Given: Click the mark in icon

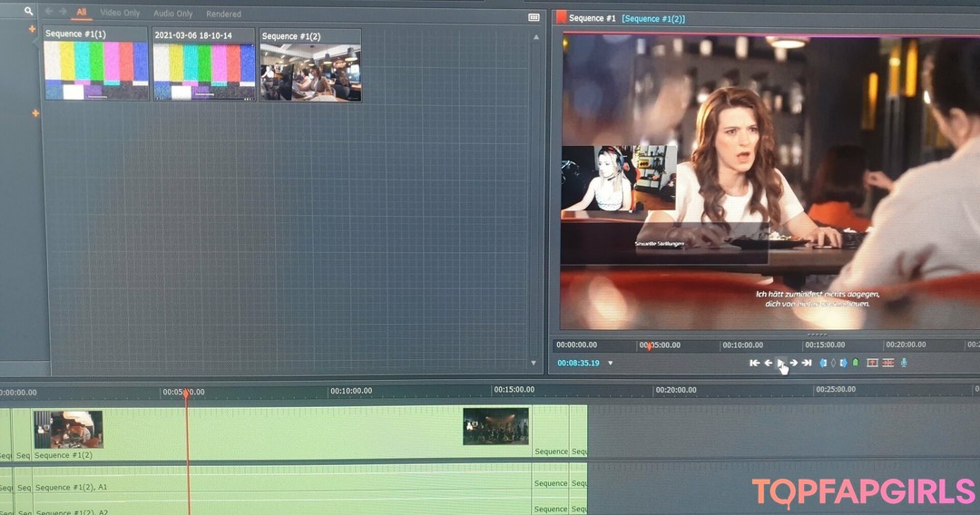Looking at the screenshot, I should [823, 363].
